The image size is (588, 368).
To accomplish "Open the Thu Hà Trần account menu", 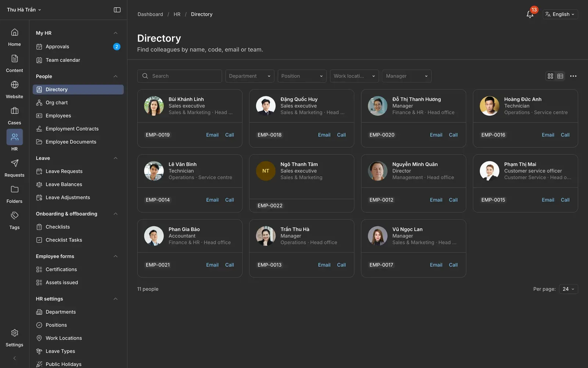I will click(24, 10).
